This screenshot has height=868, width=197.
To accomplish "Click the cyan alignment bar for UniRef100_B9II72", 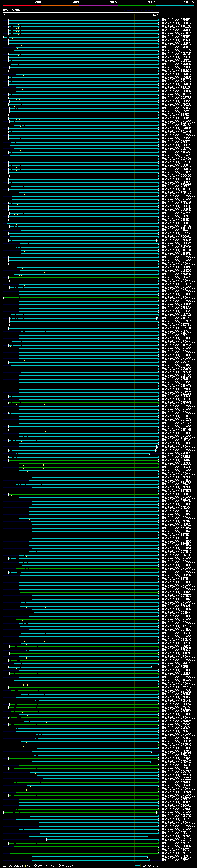I will click(x=87, y=50).
